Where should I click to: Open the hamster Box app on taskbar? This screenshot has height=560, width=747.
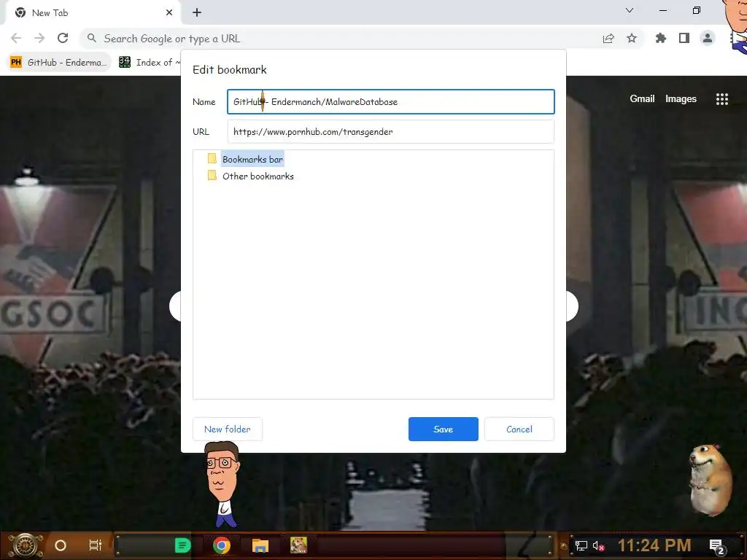coord(298,545)
